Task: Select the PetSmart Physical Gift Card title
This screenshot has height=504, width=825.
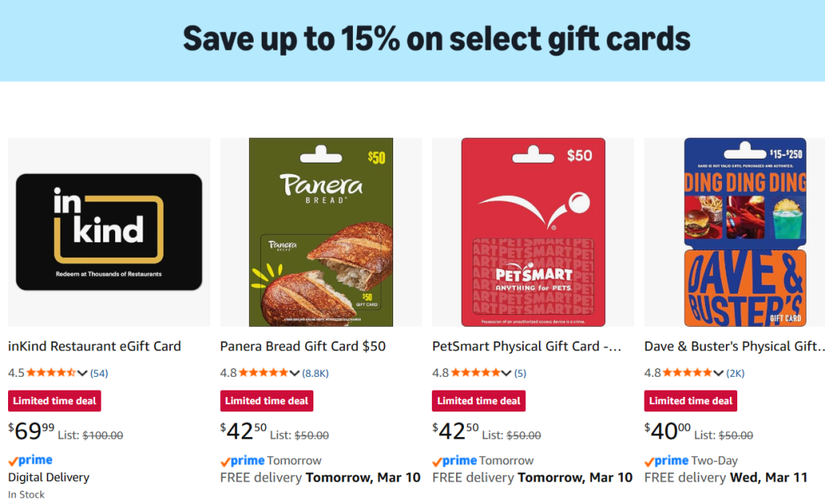Action: click(527, 346)
